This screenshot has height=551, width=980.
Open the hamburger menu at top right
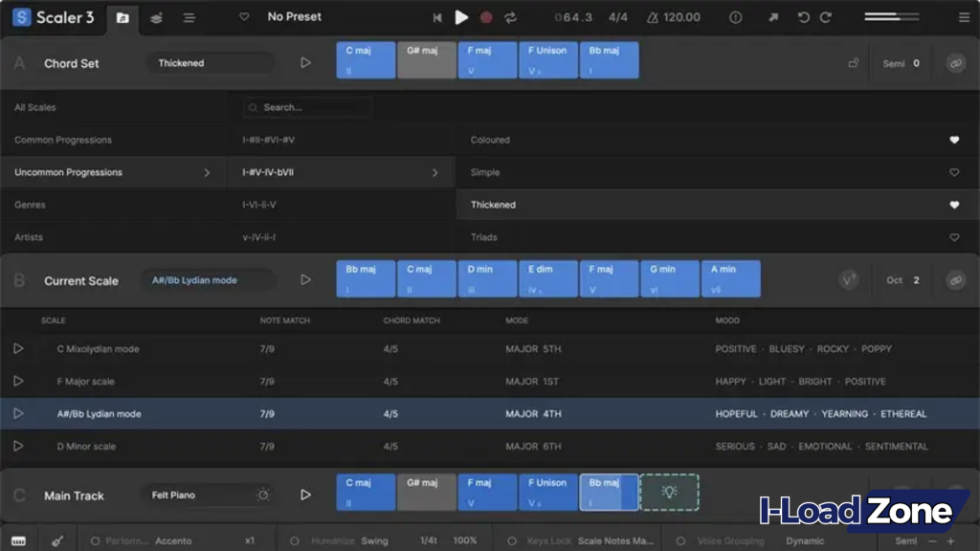pos(965,17)
